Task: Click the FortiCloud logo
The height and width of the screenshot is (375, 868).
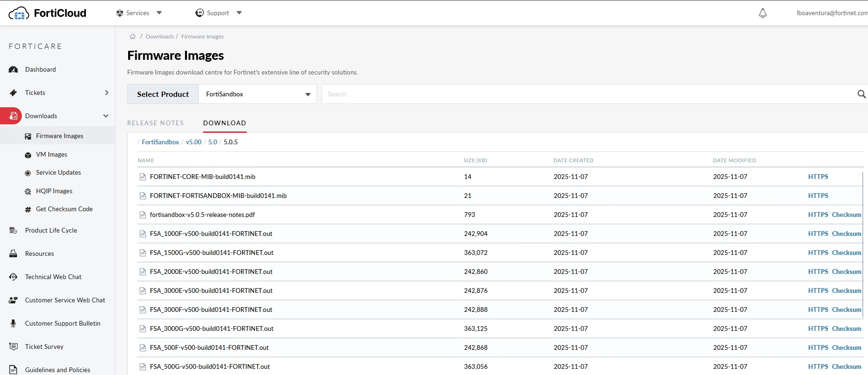Action: tap(47, 13)
